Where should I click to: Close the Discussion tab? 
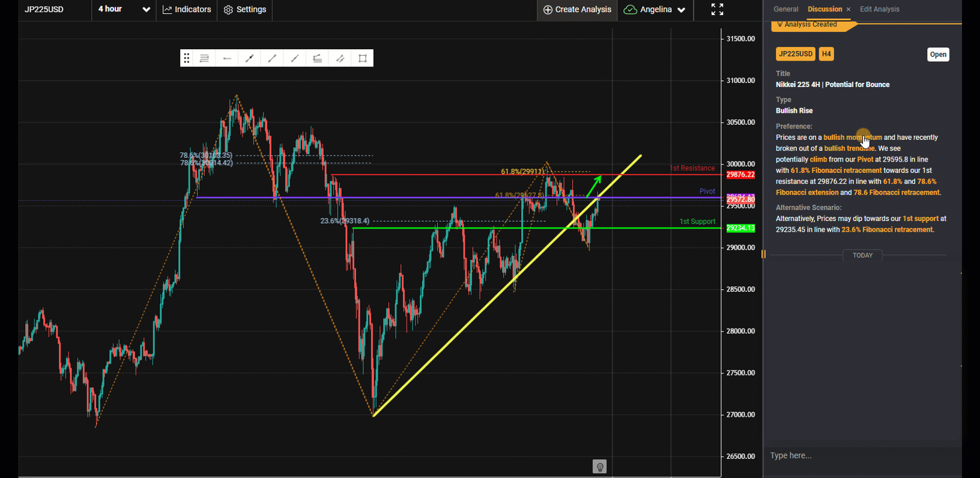[848, 9]
